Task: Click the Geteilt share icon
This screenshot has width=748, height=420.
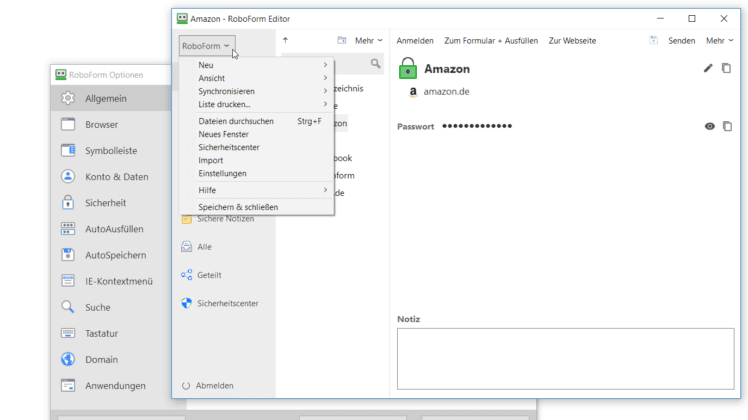Action: point(186,275)
